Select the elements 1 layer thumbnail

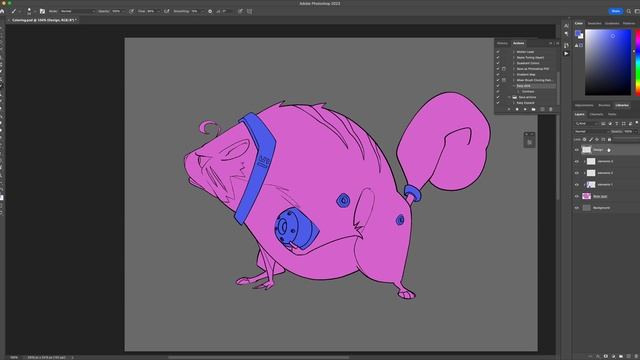591,185
